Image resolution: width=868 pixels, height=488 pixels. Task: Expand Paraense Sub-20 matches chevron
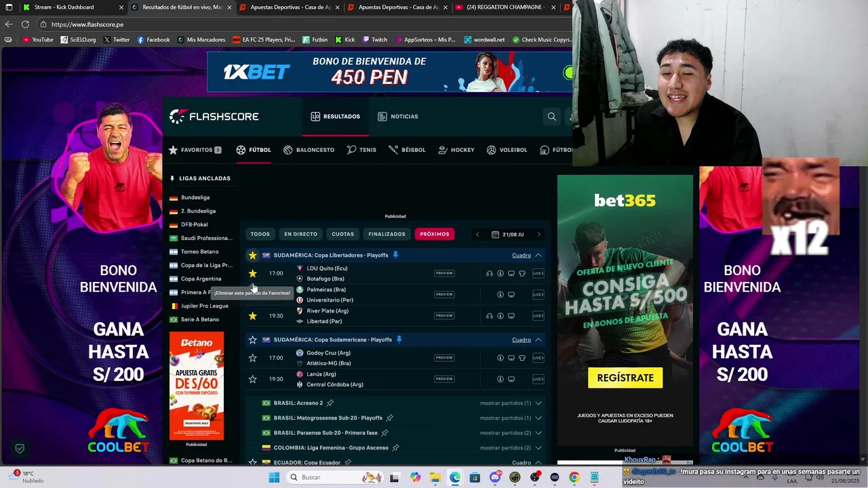click(x=538, y=432)
